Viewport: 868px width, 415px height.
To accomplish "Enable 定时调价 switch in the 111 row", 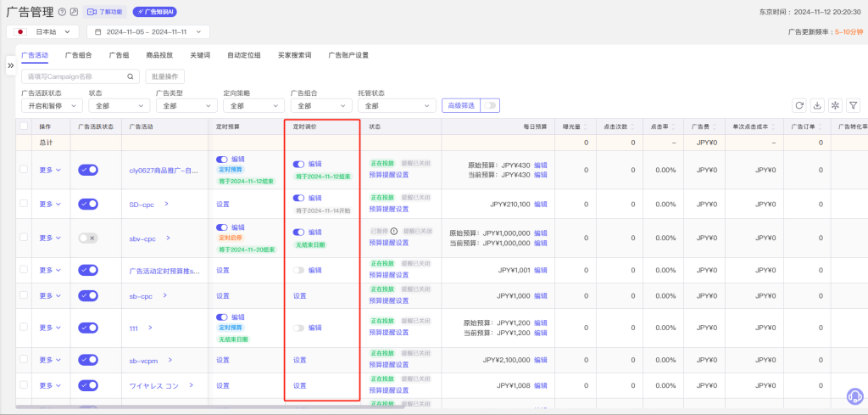I will point(299,328).
